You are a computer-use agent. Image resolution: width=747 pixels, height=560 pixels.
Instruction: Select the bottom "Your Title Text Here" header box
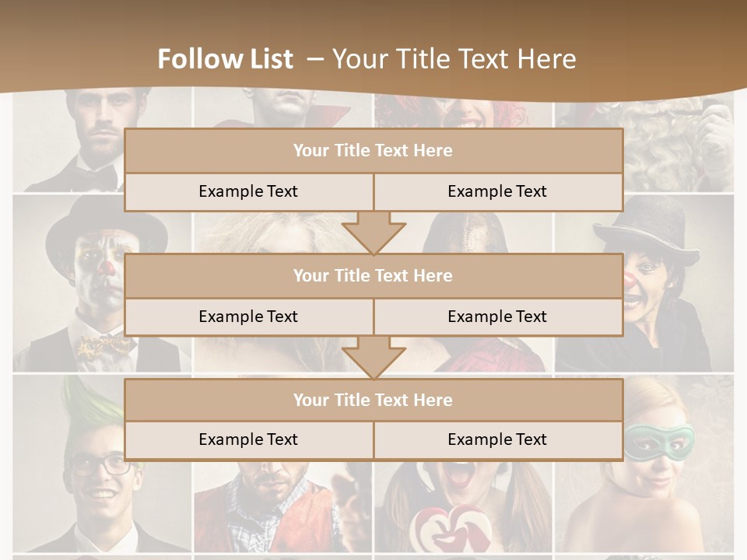click(373, 401)
